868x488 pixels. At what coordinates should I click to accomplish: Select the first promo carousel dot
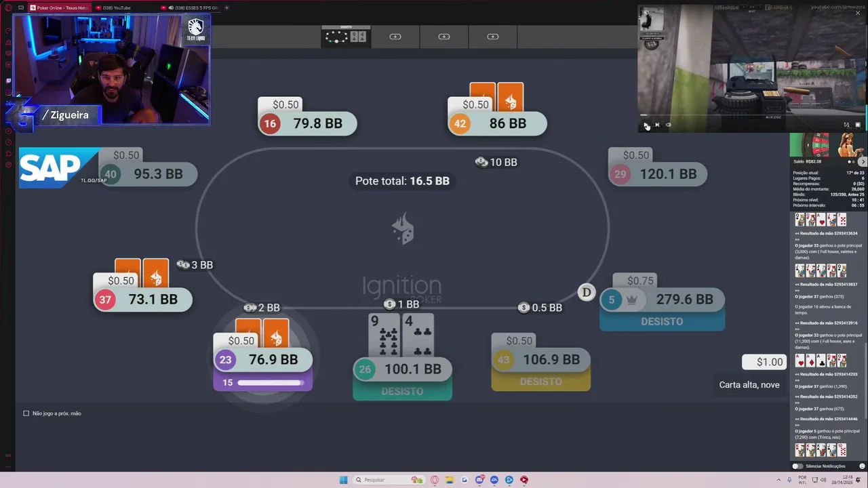point(849,162)
